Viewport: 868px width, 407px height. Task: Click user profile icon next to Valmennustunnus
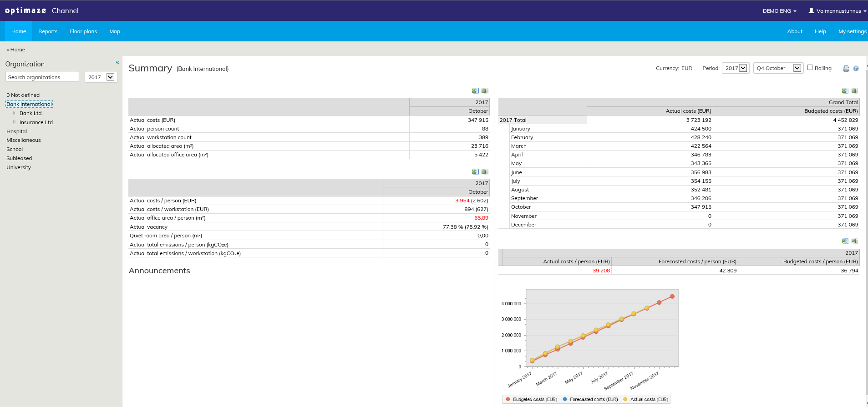pyautogui.click(x=811, y=10)
